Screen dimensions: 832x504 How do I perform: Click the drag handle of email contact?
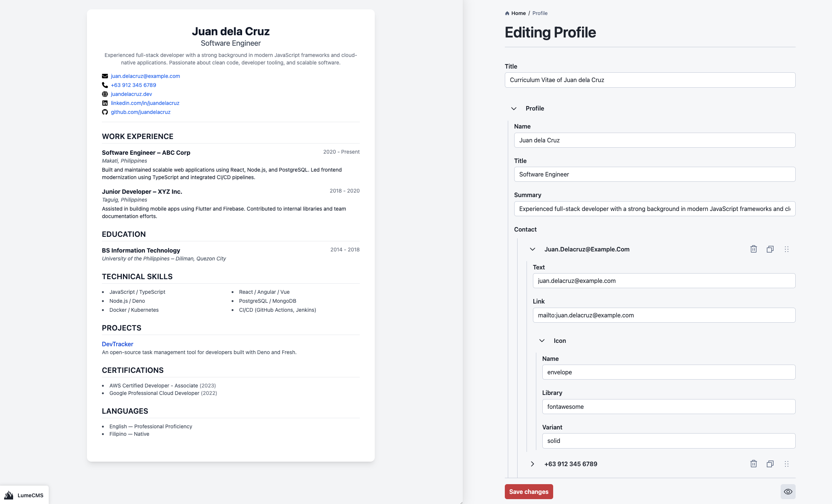pyautogui.click(x=787, y=249)
